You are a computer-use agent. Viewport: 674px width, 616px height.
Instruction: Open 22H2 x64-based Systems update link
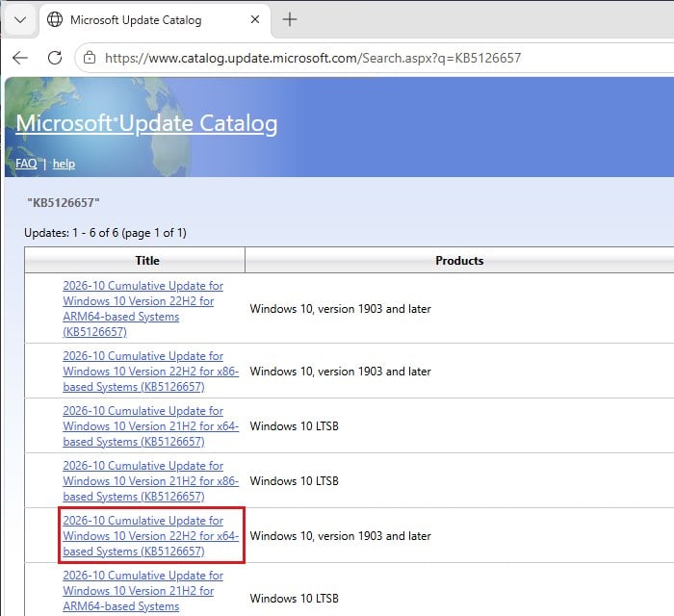[150, 536]
